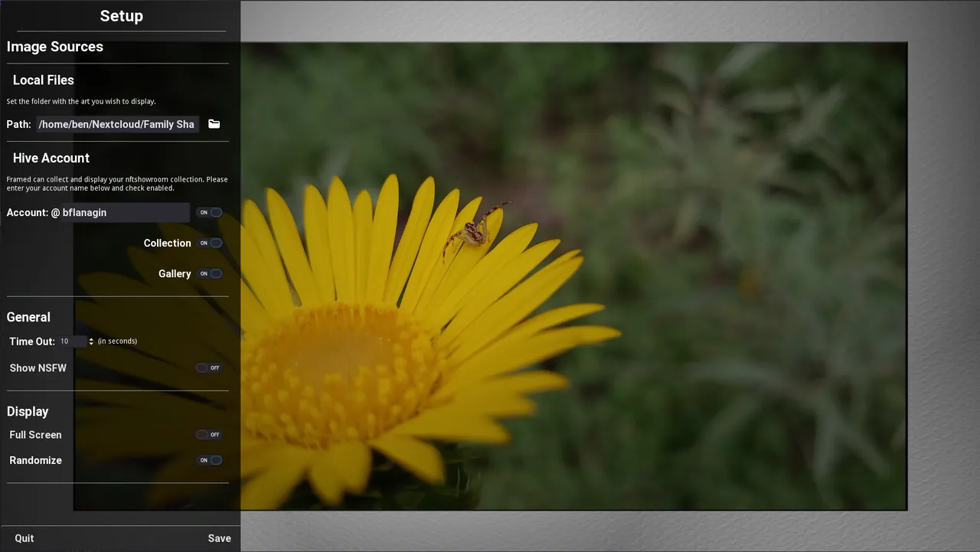This screenshot has width=980, height=552.
Task: Open folder browser next to Path field
Action: pos(214,124)
